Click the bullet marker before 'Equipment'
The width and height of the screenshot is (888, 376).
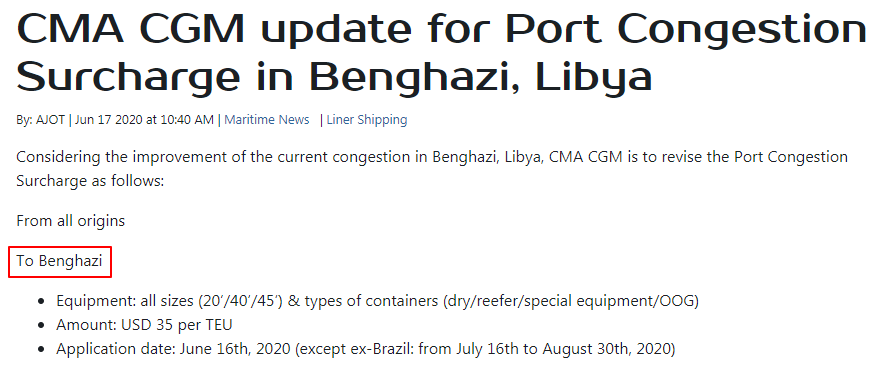[40, 302]
